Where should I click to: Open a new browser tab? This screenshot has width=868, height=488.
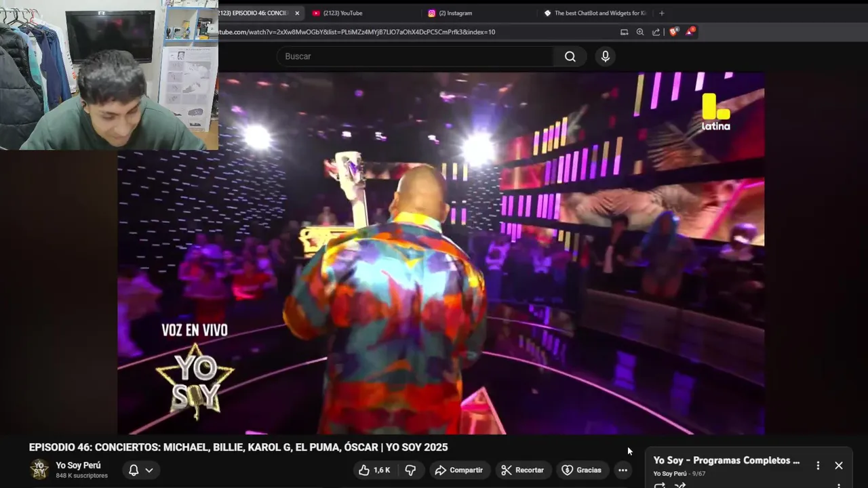click(x=662, y=13)
